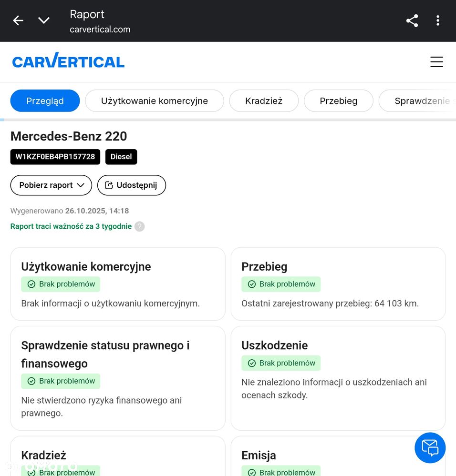Tap the share icon in top bar

click(412, 20)
